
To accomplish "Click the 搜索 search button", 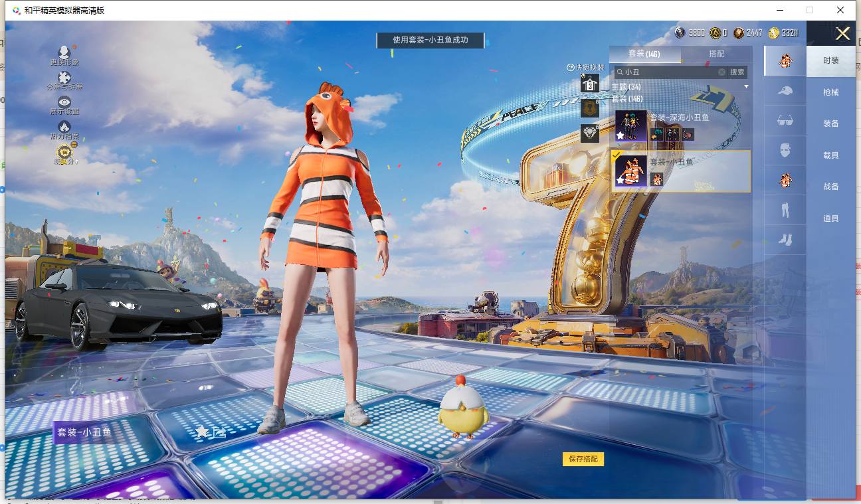I will [737, 72].
